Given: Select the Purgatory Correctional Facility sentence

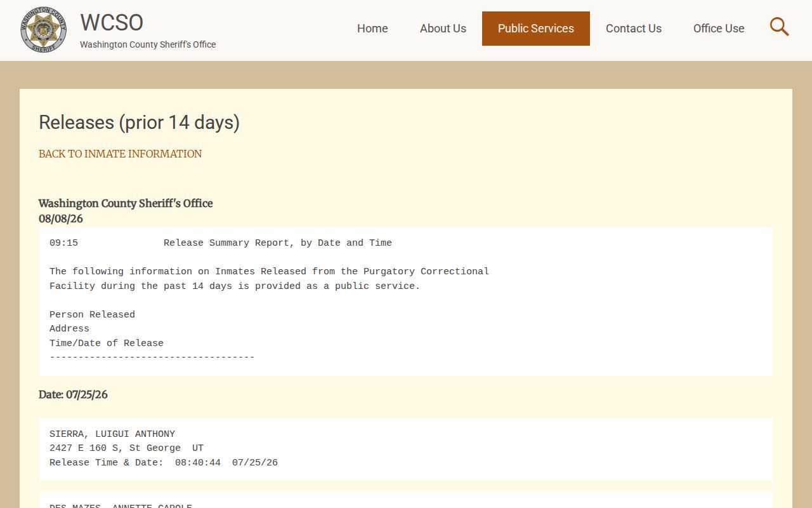Looking at the screenshot, I should [269, 279].
